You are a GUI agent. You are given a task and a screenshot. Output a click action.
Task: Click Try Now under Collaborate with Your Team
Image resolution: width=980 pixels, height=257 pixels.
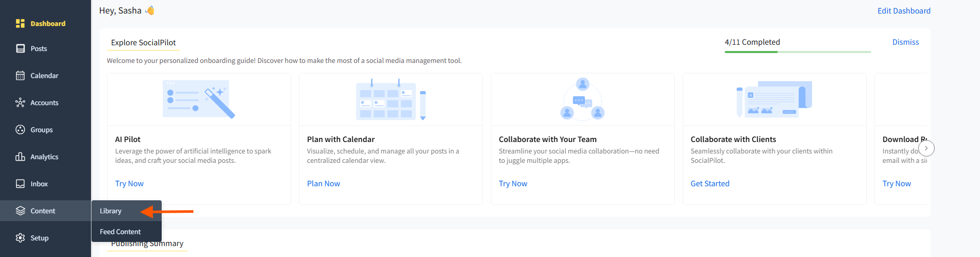click(513, 184)
